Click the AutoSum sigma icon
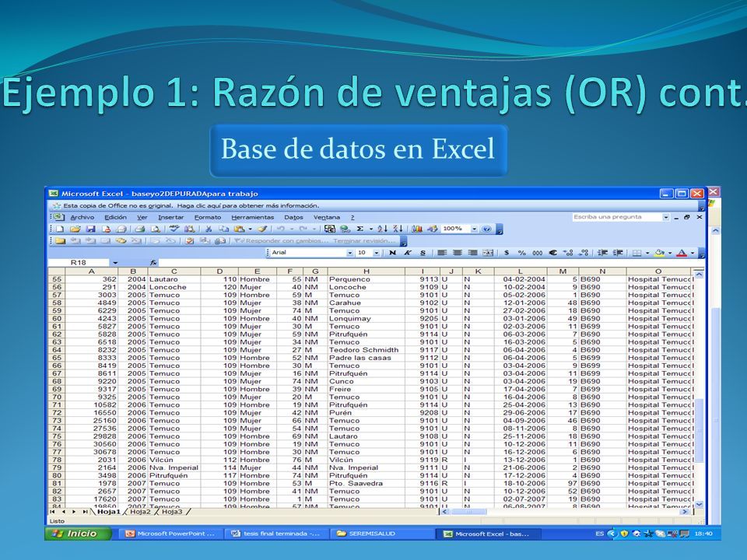Viewport: 747px width, 560px height. [x=360, y=229]
